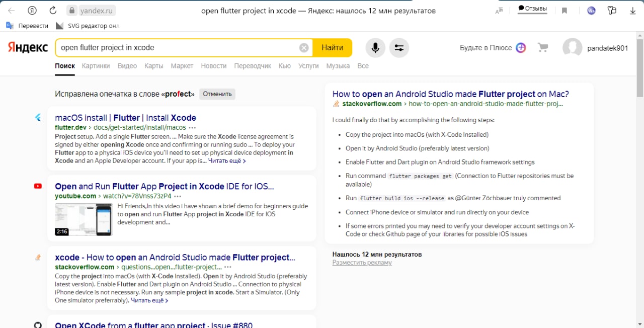Open the Разместить рекламу link
644x328 pixels.
coord(362,263)
